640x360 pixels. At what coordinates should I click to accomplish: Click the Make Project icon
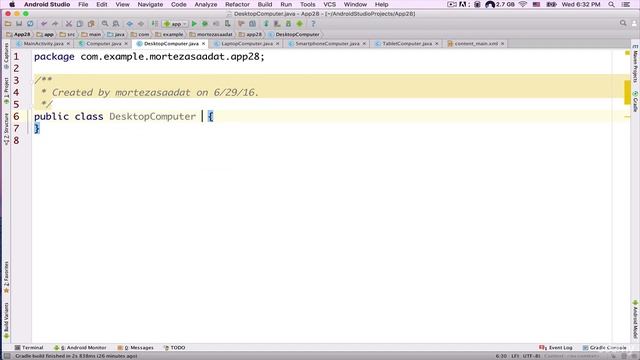coord(155,24)
